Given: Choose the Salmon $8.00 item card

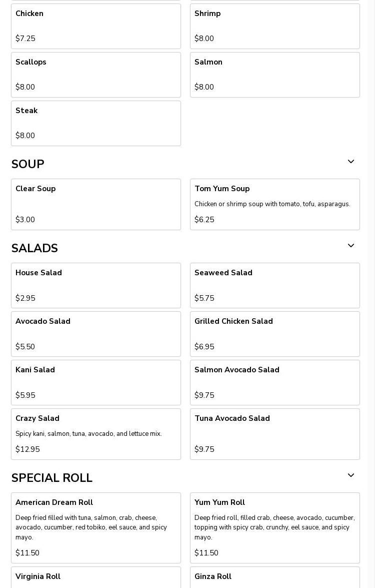Looking at the screenshot, I should pyautogui.click(x=275, y=75).
